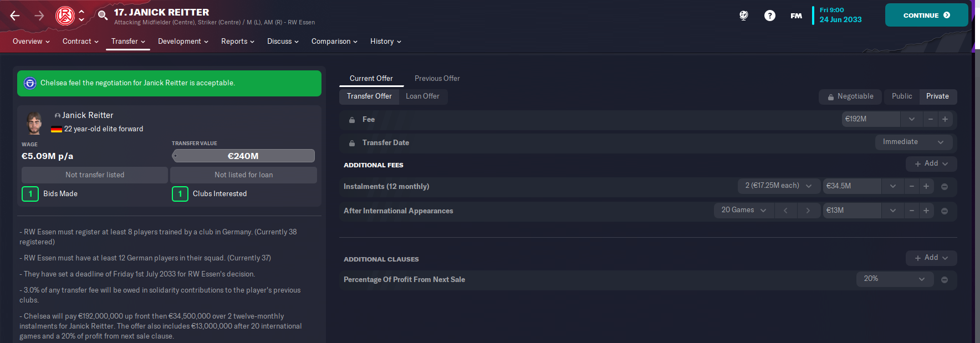Click Add under Additional Clauses
Screen dimensions: 980x343
click(x=931, y=258)
